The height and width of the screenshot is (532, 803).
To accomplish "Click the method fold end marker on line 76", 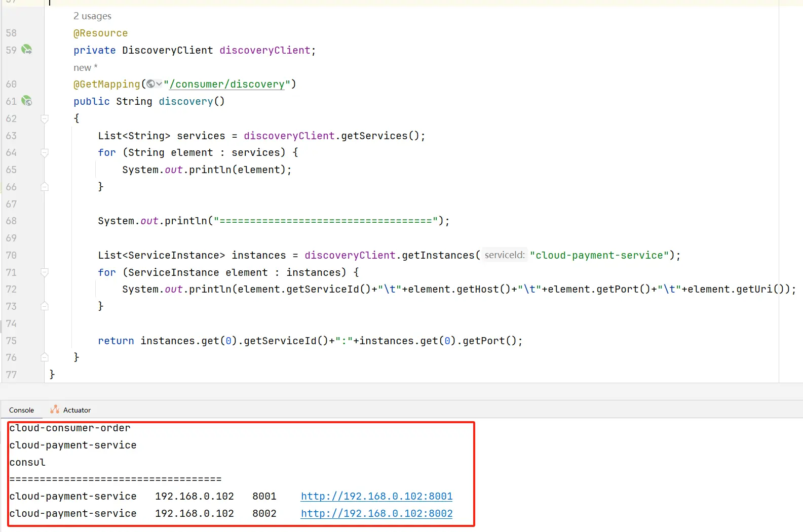I will coord(45,357).
